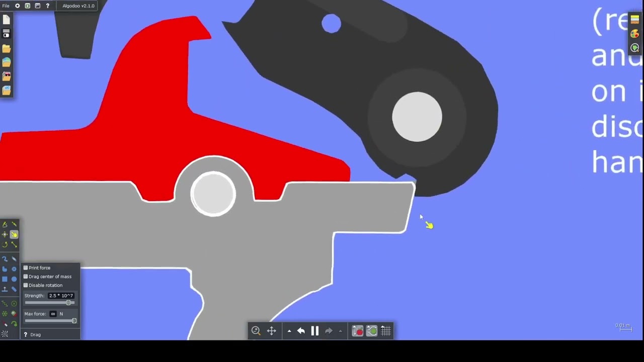Select the Move tool
644x362 pixels.
click(5, 234)
